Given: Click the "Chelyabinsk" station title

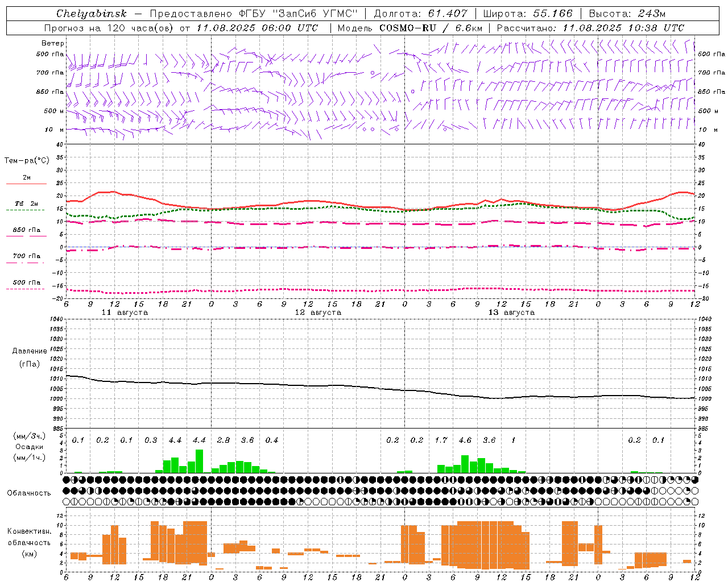Looking at the screenshot, I should point(92,14).
